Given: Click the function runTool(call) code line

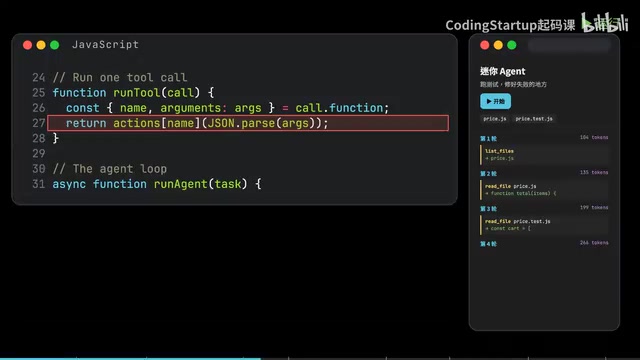Looking at the screenshot, I should [133, 93].
